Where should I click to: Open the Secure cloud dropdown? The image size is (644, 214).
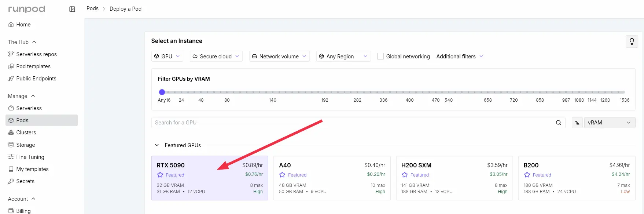click(x=216, y=57)
